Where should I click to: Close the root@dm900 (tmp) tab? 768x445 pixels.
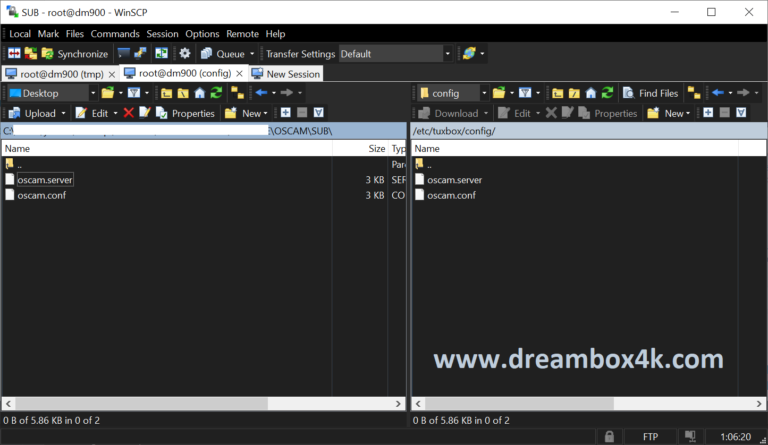(112, 74)
